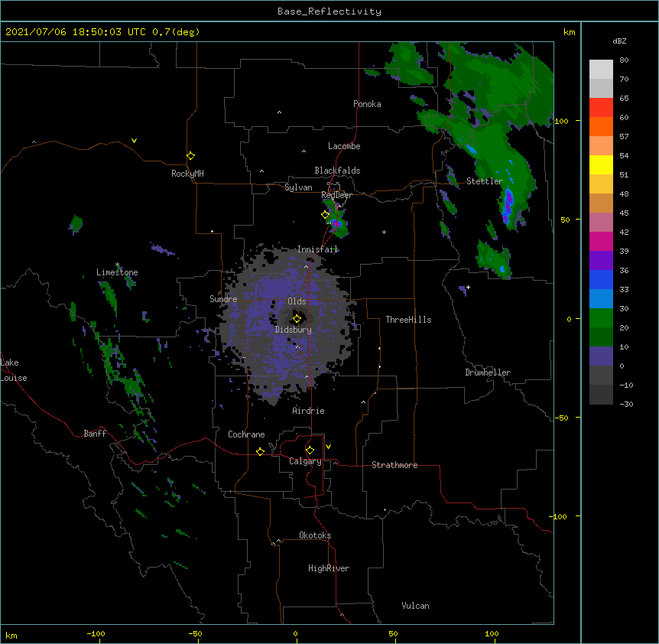
Task: Click the Sundre label
Action: click(223, 299)
